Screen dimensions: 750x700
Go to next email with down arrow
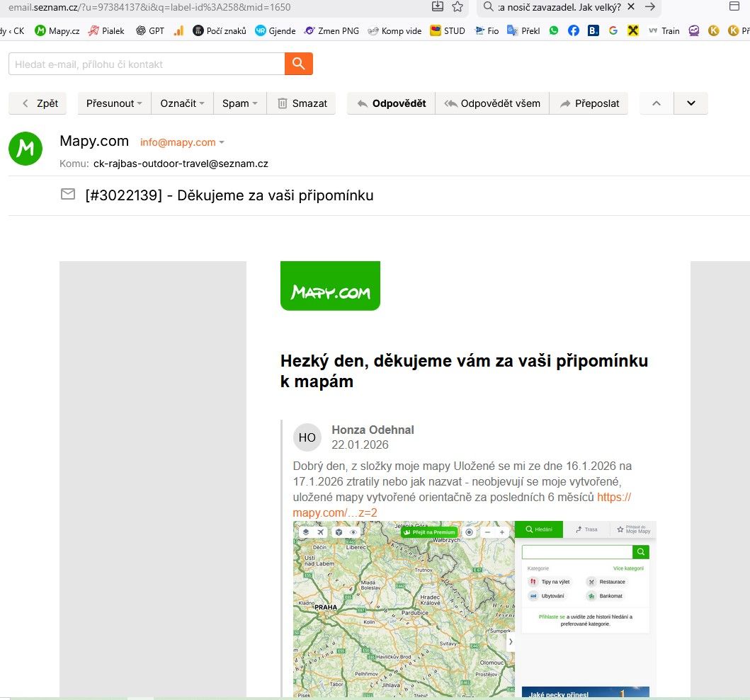[691, 103]
